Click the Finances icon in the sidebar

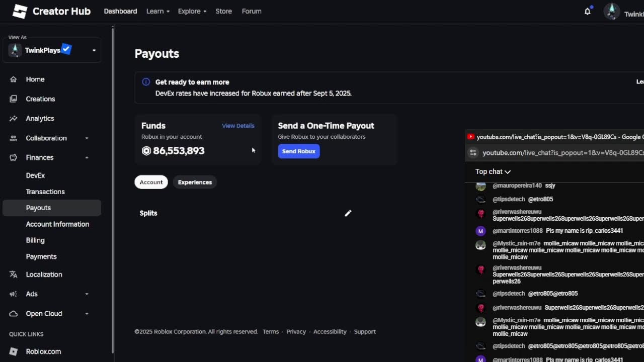click(14, 157)
